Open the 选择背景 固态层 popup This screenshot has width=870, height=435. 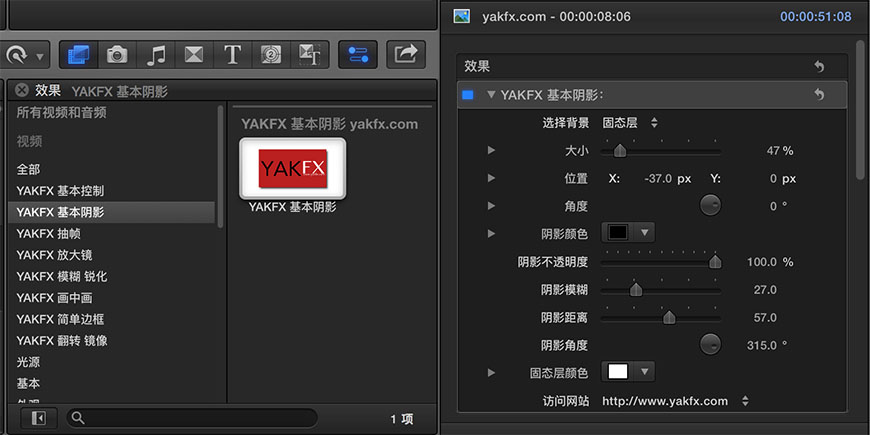tap(630, 123)
